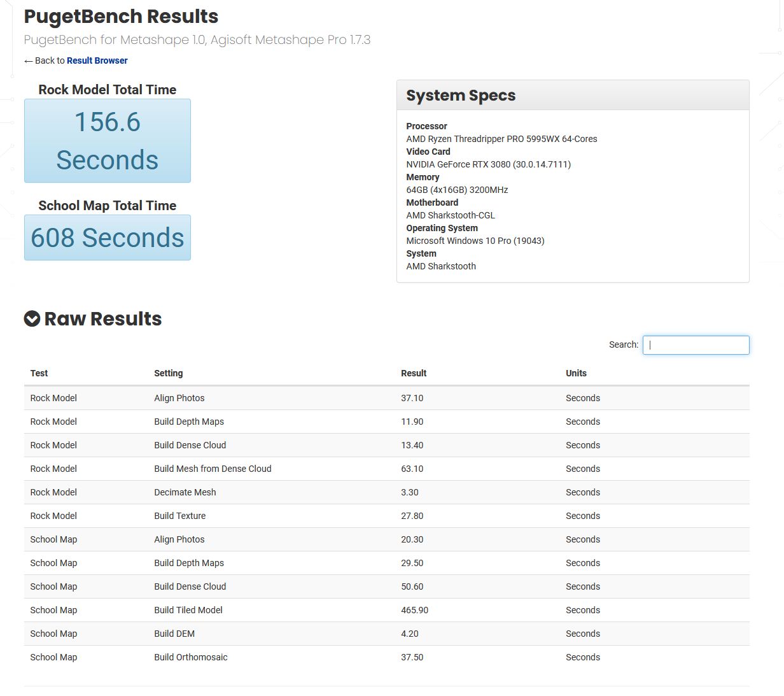Click the 4.20 result value

click(410, 634)
